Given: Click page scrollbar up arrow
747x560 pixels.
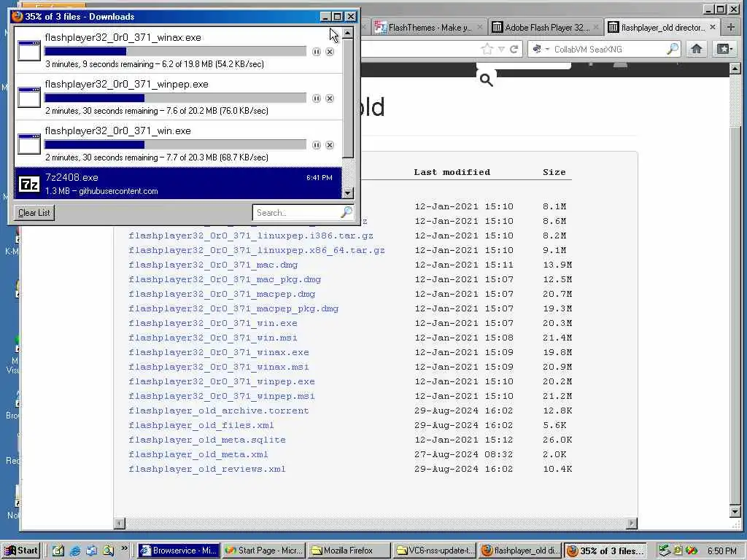Looking at the screenshot, I should [735, 69].
